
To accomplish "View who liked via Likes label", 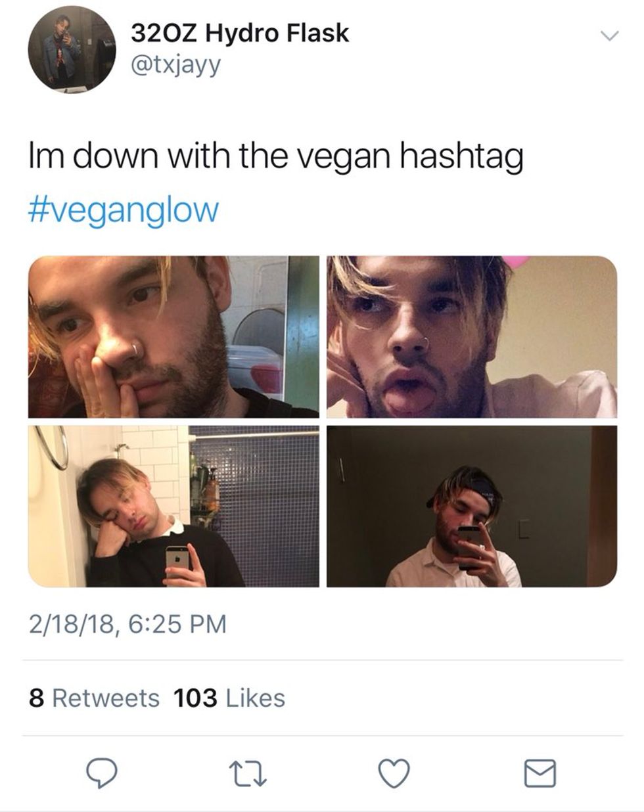I will 255,698.
